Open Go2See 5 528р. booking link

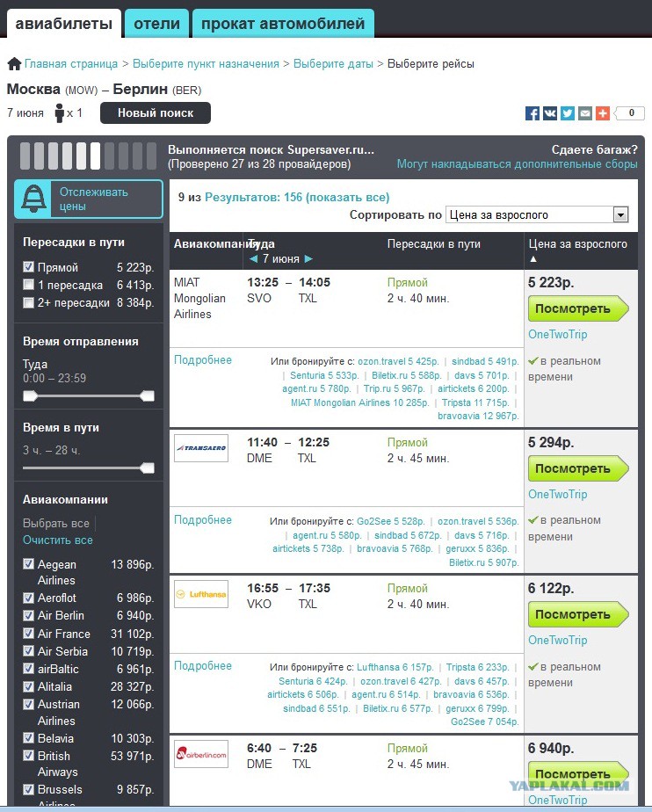click(x=390, y=521)
